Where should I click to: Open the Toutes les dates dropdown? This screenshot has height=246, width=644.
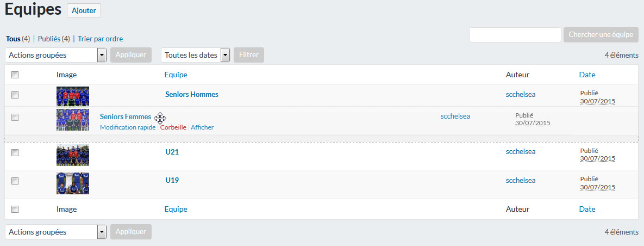point(195,55)
